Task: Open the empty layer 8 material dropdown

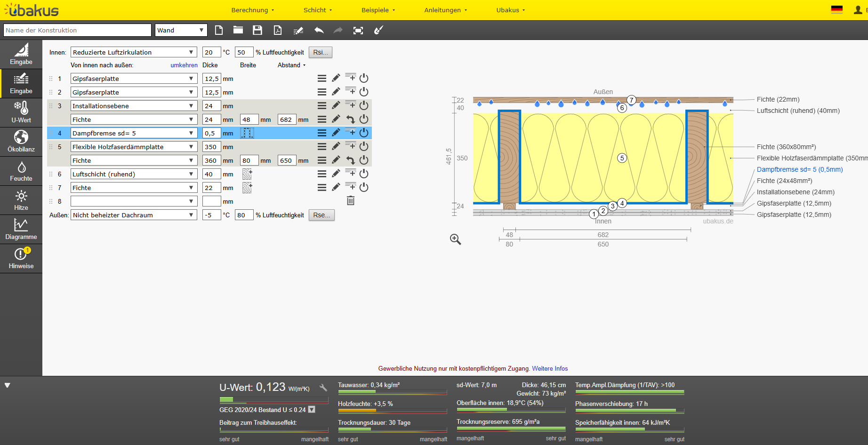Action: (134, 201)
